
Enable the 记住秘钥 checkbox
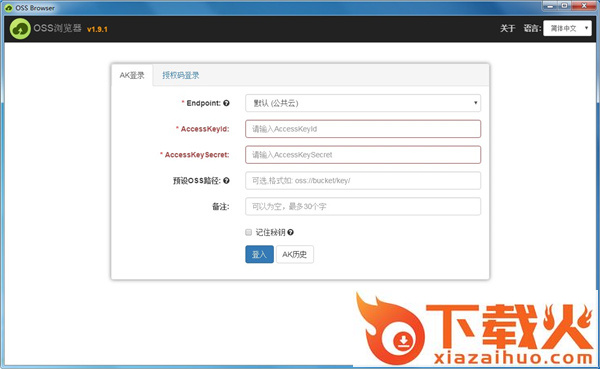tap(248, 232)
